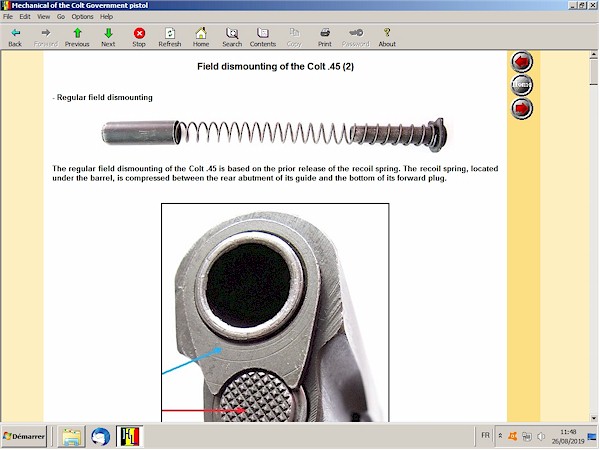Open the Edit menu

(25, 16)
